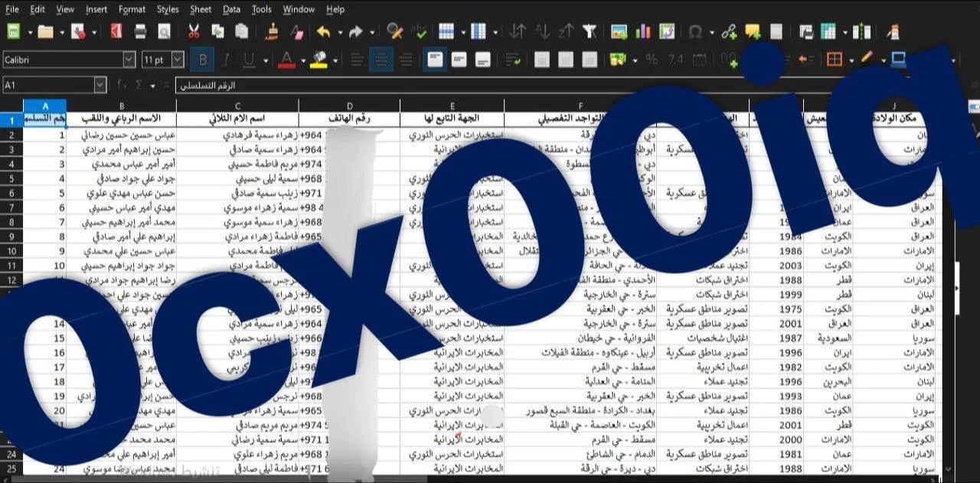Toggle Center Horizontally alignment
Screen dimensions: 980x483
(381, 59)
